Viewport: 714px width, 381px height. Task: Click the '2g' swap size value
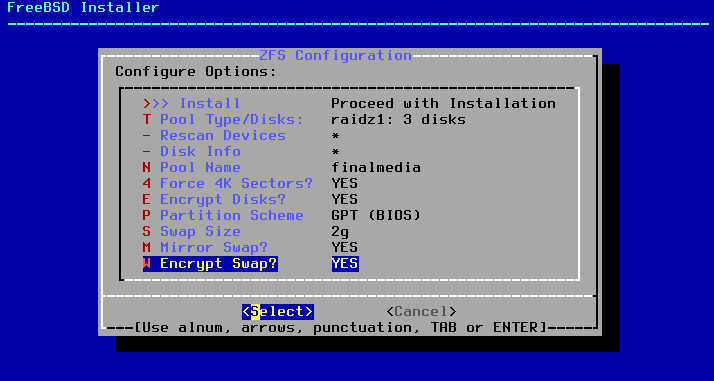(340, 232)
